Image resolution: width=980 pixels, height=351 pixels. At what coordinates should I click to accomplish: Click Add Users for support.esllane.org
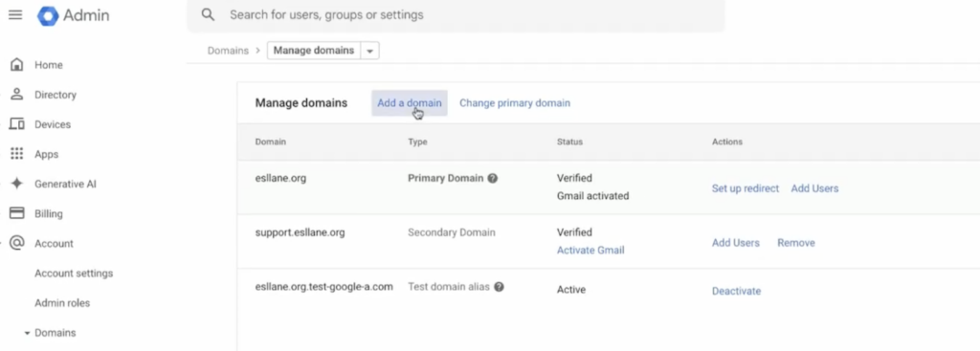(x=736, y=242)
